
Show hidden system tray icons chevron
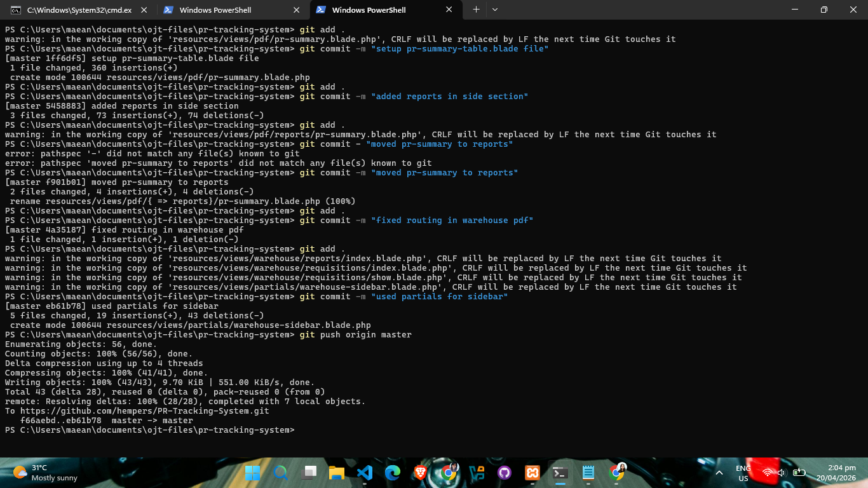coord(719,473)
